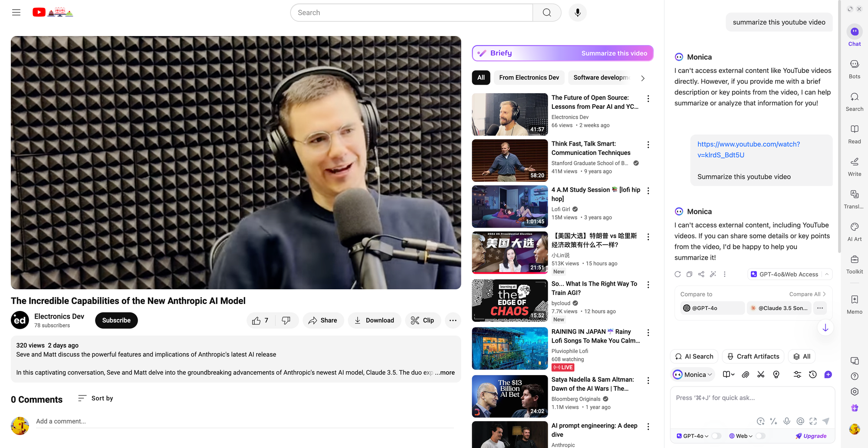Open Write in Monica sidebar

855,167
